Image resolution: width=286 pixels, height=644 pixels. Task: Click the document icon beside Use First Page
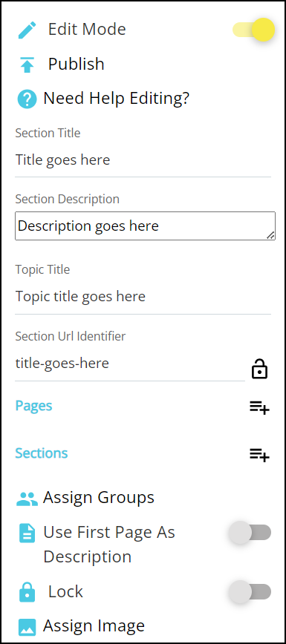coord(27,533)
